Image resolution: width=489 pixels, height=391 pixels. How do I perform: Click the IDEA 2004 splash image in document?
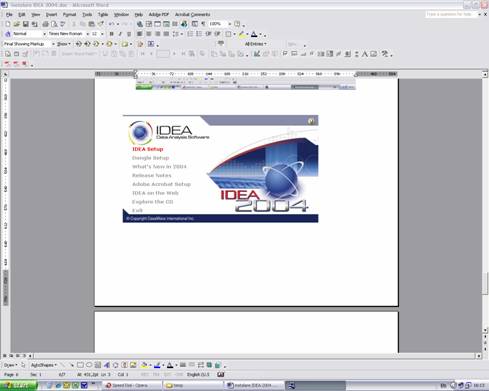click(220, 169)
